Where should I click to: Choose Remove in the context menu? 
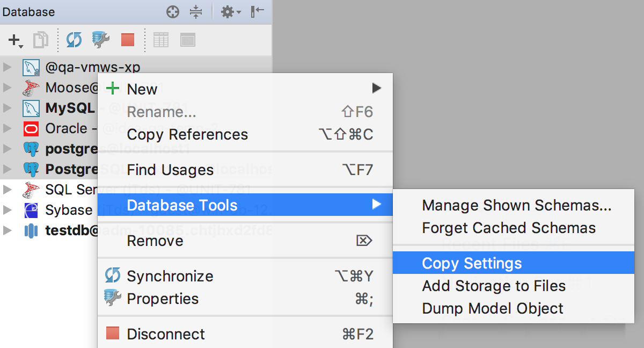pyautogui.click(x=245, y=241)
